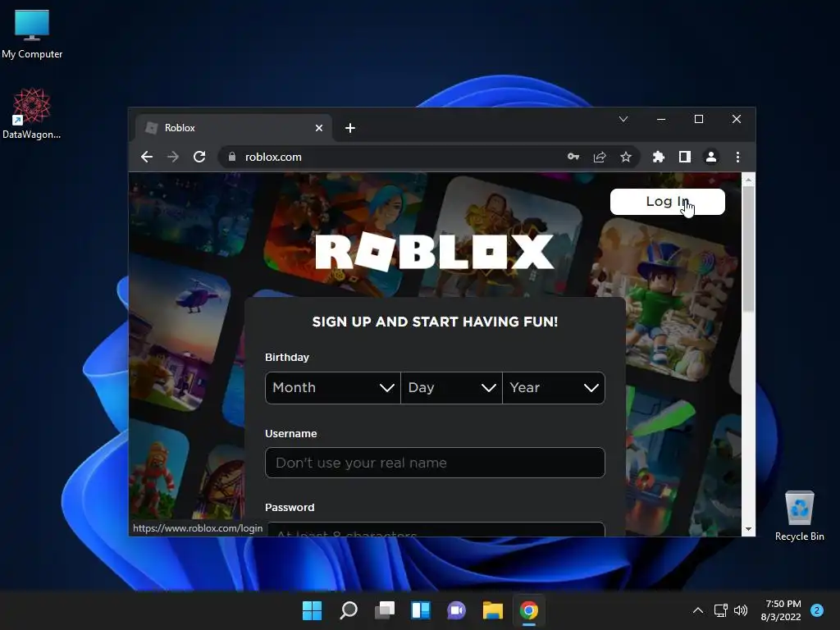Open the Windows Start menu
This screenshot has height=630, width=840.
313,610
